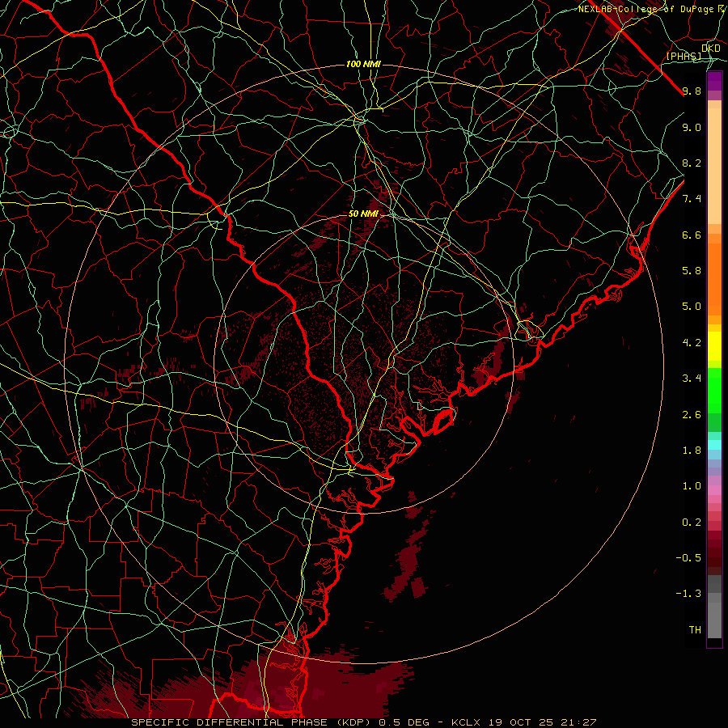Click the 100 NMI range ring label

[363, 64]
